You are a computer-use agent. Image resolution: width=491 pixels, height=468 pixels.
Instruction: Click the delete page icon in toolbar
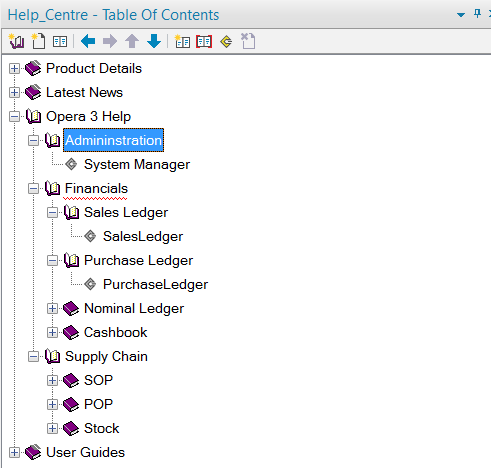pyautogui.click(x=248, y=41)
